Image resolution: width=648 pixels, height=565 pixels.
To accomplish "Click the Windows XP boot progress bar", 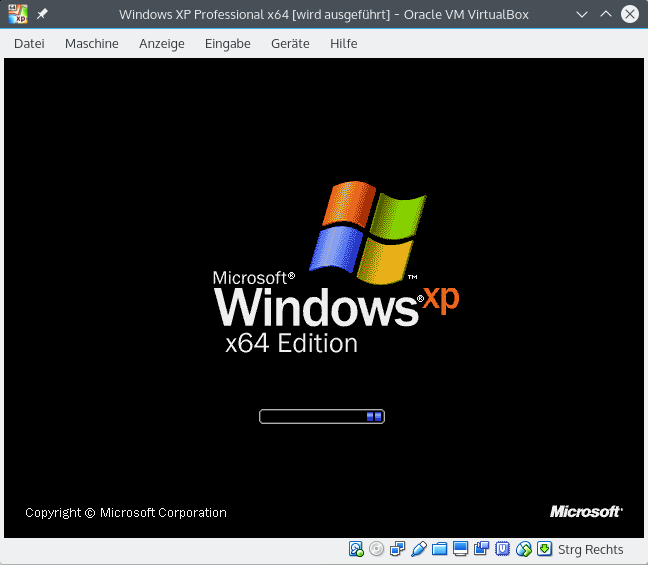I will [x=321, y=416].
